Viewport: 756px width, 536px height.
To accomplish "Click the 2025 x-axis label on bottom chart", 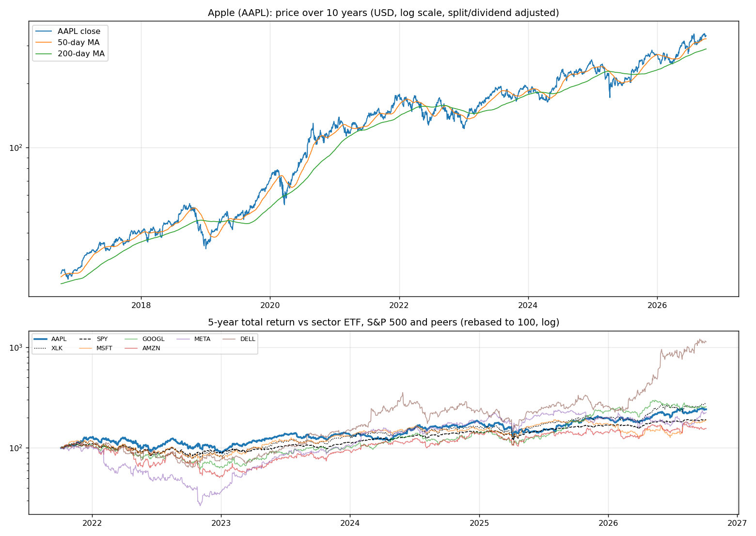I will point(479,523).
